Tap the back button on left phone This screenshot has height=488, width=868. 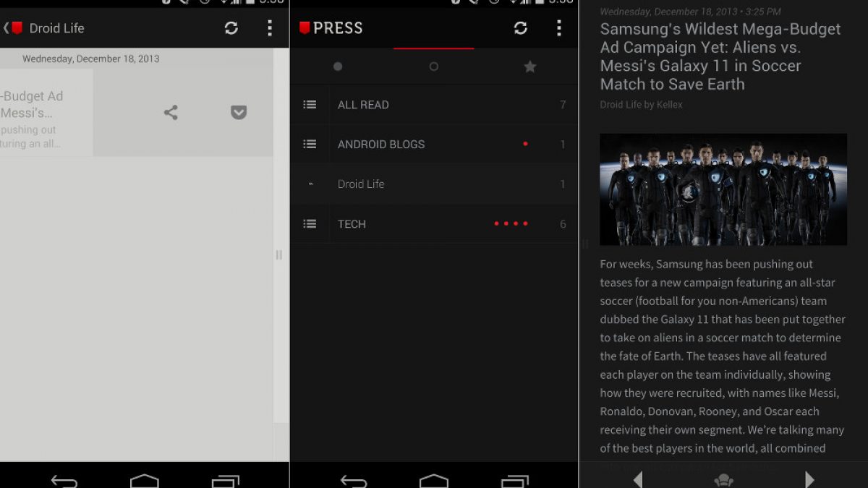click(64, 481)
